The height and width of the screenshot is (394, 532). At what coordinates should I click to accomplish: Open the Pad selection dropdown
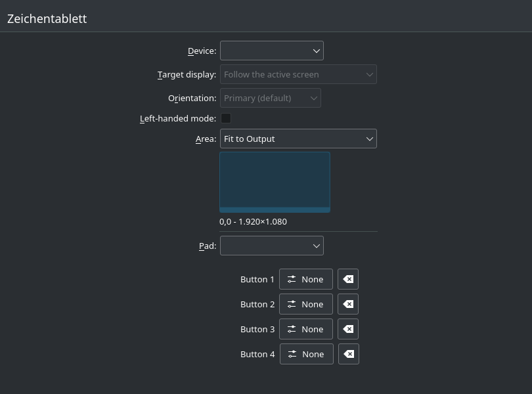[272, 246]
